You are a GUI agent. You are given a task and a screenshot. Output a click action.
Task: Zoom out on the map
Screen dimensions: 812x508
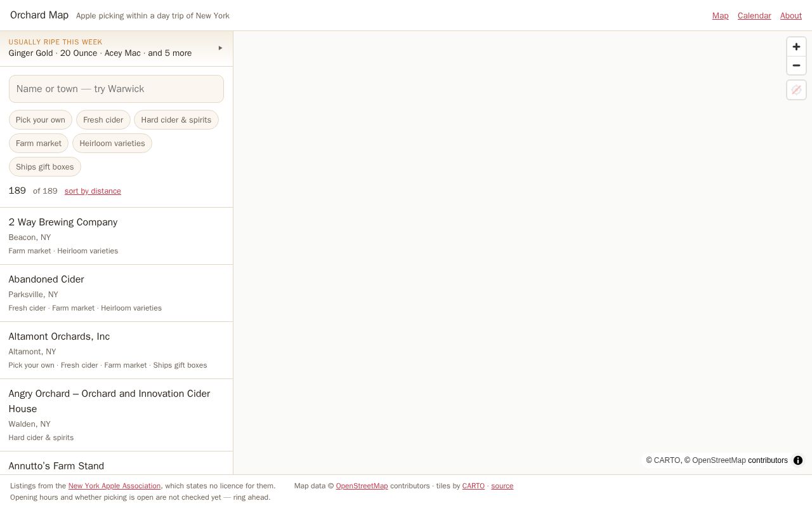pyautogui.click(x=796, y=65)
